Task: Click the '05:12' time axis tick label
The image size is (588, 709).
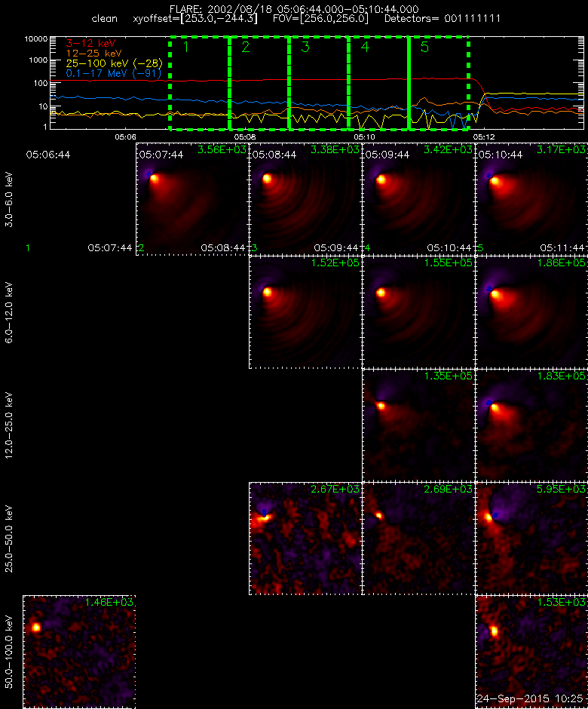Action: 484,137
